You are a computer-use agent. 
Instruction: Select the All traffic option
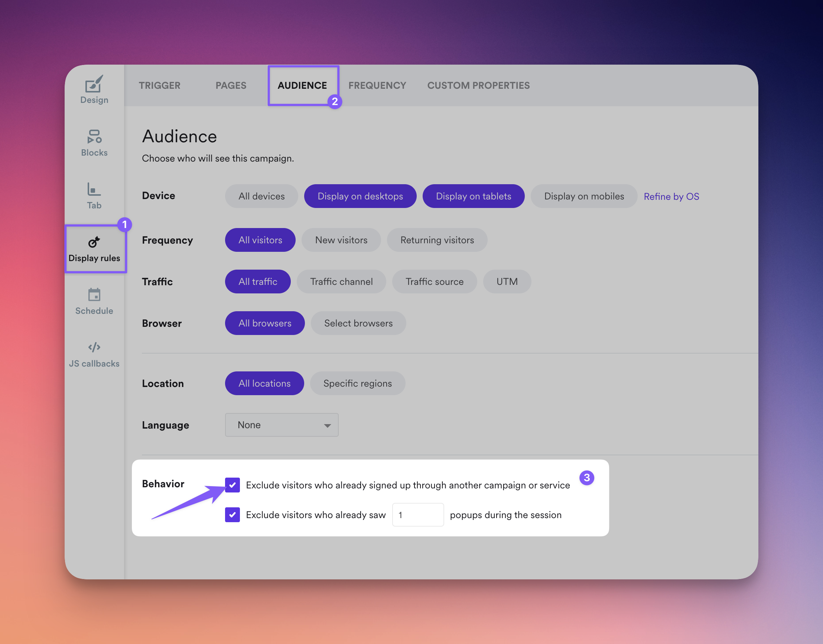click(257, 281)
